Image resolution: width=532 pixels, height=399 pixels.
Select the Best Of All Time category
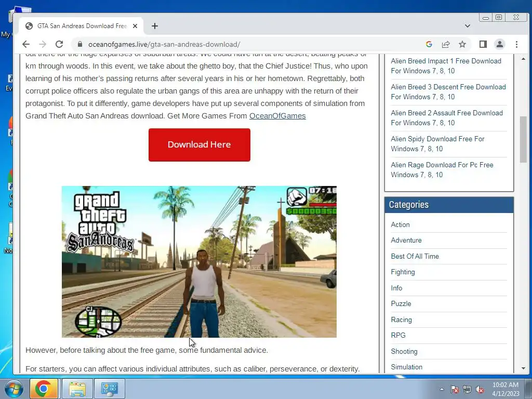coord(415,256)
